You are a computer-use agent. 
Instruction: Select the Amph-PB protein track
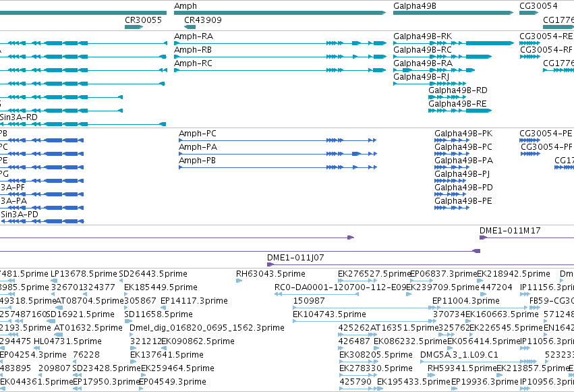tap(277, 167)
